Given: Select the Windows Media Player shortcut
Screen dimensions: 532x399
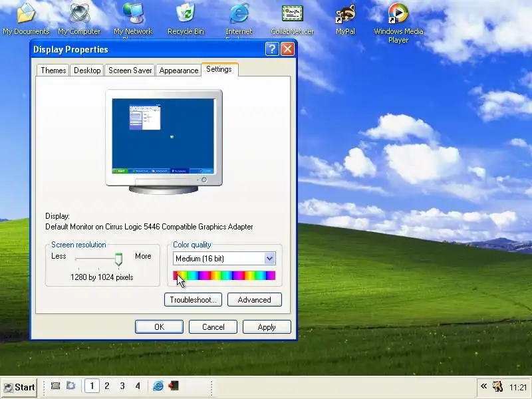Looking at the screenshot, I should click(x=398, y=23).
